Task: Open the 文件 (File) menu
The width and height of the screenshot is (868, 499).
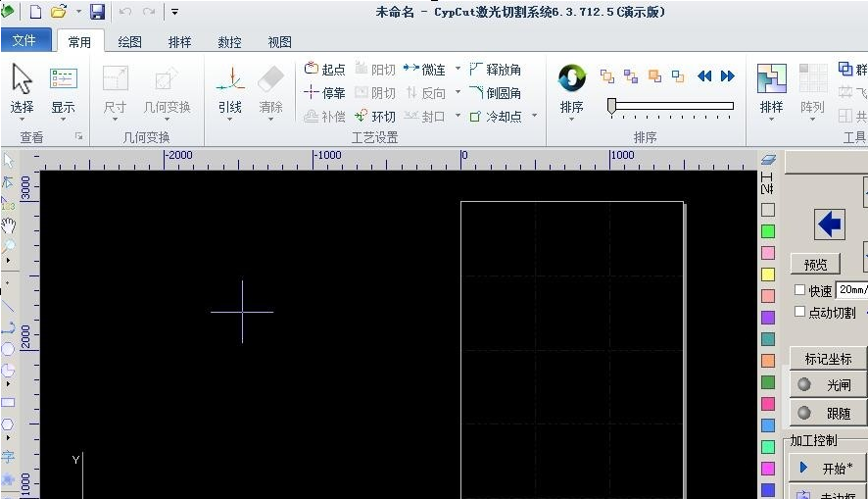Action: pyautogui.click(x=25, y=40)
